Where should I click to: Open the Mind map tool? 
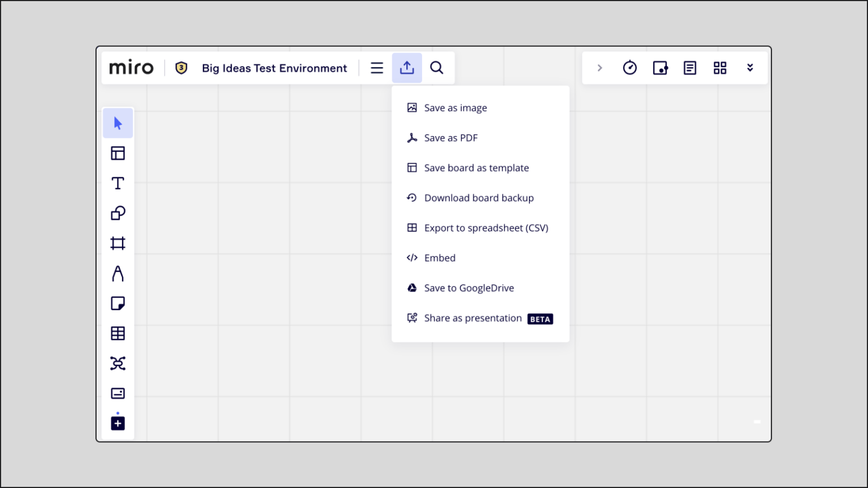click(118, 363)
